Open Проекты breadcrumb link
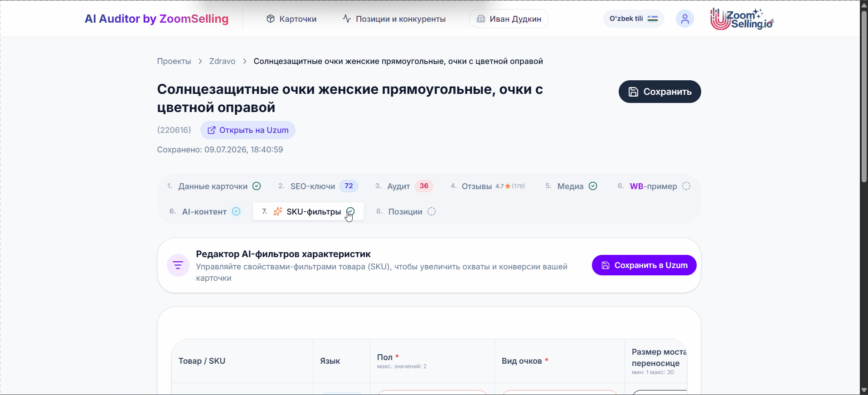 [174, 61]
